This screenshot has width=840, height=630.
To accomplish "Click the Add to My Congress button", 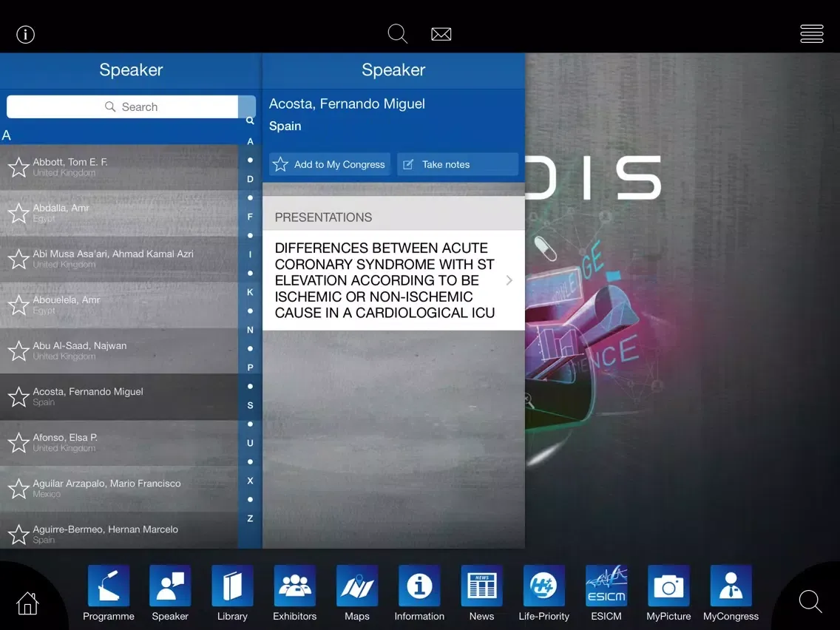I will (x=330, y=164).
